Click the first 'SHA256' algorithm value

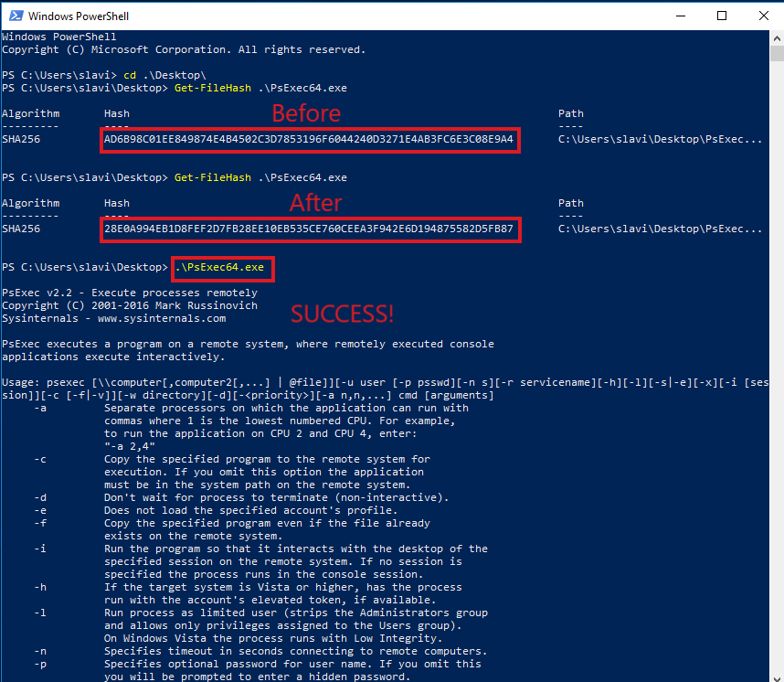pos(21,139)
